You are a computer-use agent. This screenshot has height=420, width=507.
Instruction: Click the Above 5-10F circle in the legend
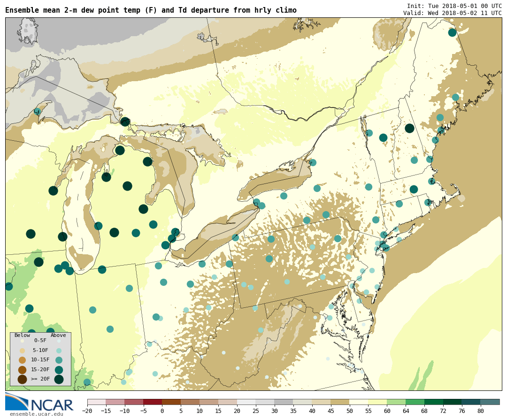pyautogui.click(x=59, y=351)
